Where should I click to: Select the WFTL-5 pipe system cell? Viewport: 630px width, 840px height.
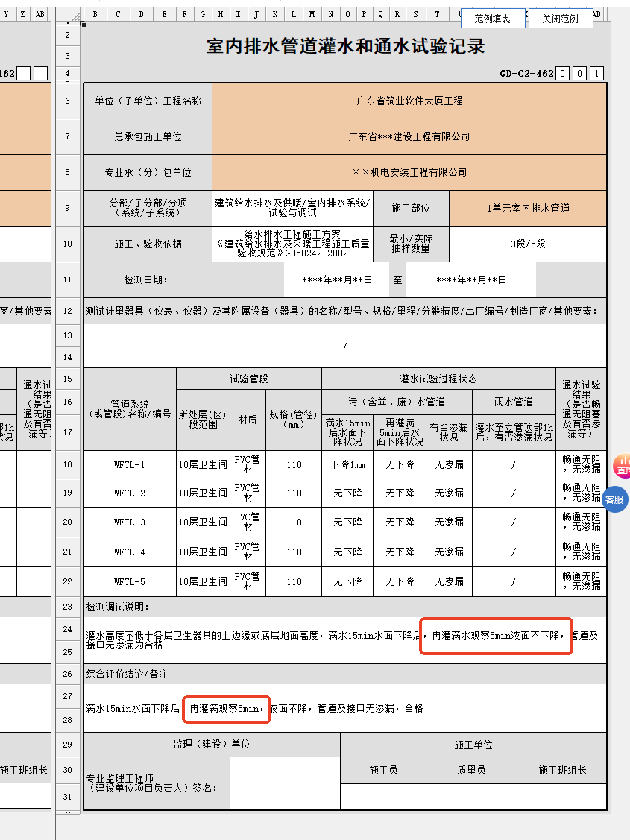[130, 581]
